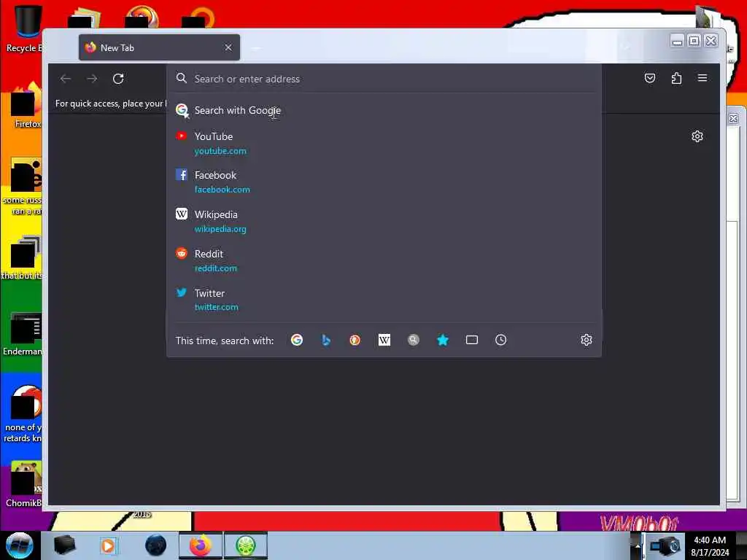Open Firefox from the taskbar

coord(201,545)
